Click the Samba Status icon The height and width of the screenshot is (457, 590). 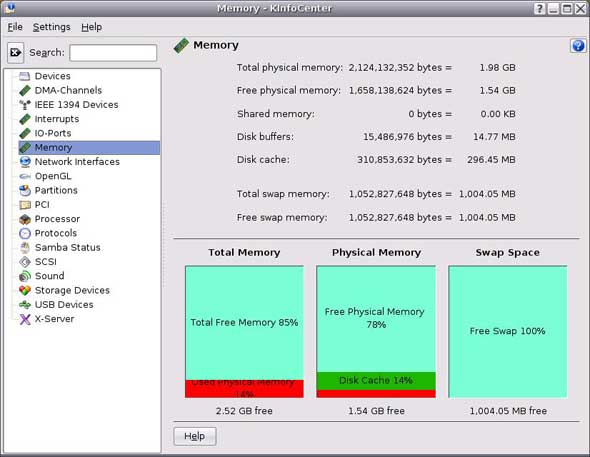click(25, 248)
